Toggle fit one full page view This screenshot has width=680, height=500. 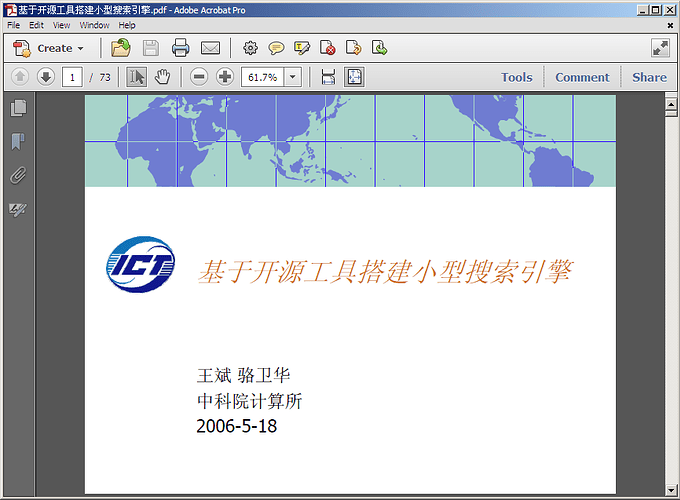[x=354, y=77]
